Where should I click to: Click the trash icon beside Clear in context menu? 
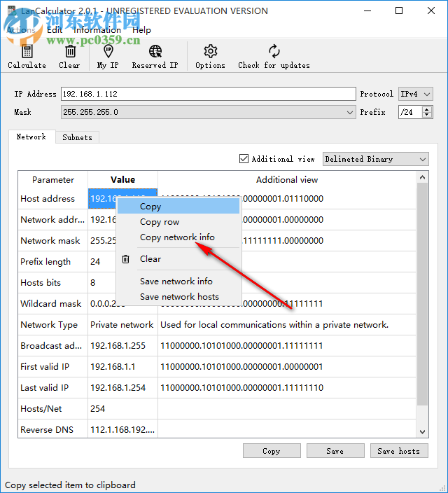126,259
